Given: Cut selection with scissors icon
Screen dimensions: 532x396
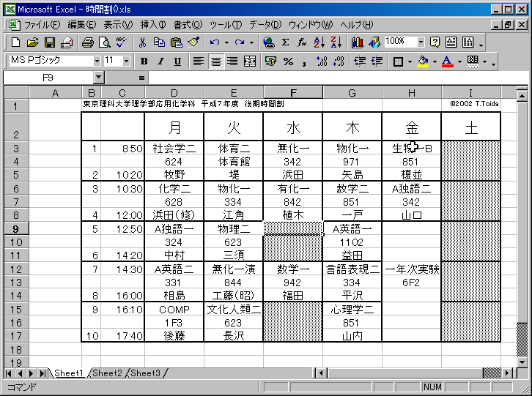Looking at the screenshot, I should pyautogui.click(x=142, y=42).
